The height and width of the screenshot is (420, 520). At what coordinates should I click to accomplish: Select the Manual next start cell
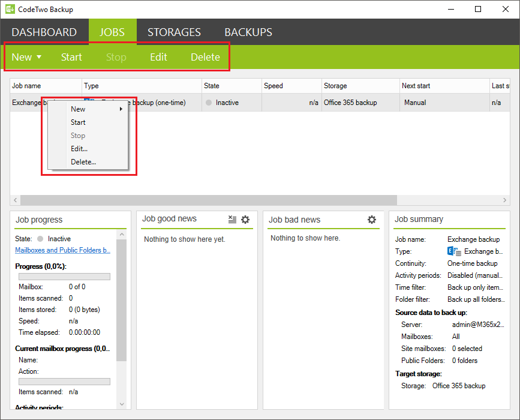444,103
